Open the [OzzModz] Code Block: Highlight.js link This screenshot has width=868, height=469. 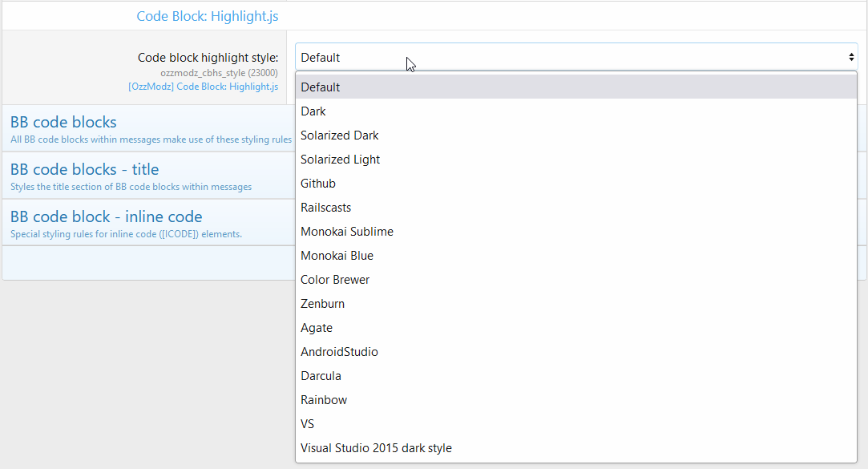click(203, 87)
